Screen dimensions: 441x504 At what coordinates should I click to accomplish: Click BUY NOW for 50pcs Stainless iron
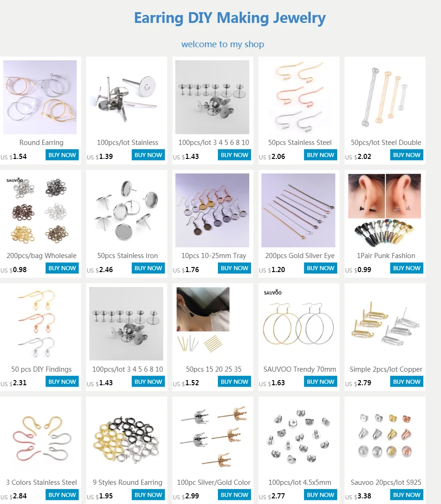pyautogui.click(x=148, y=268)
